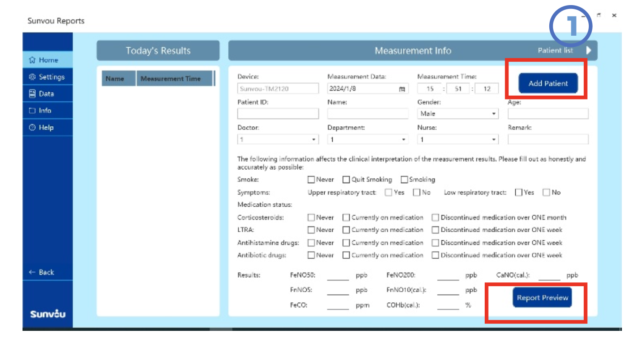Check Currently on medication for Corticosteroids
This screenshot has width=644, height=347.
pyautogui.click(x=346, y=217)
